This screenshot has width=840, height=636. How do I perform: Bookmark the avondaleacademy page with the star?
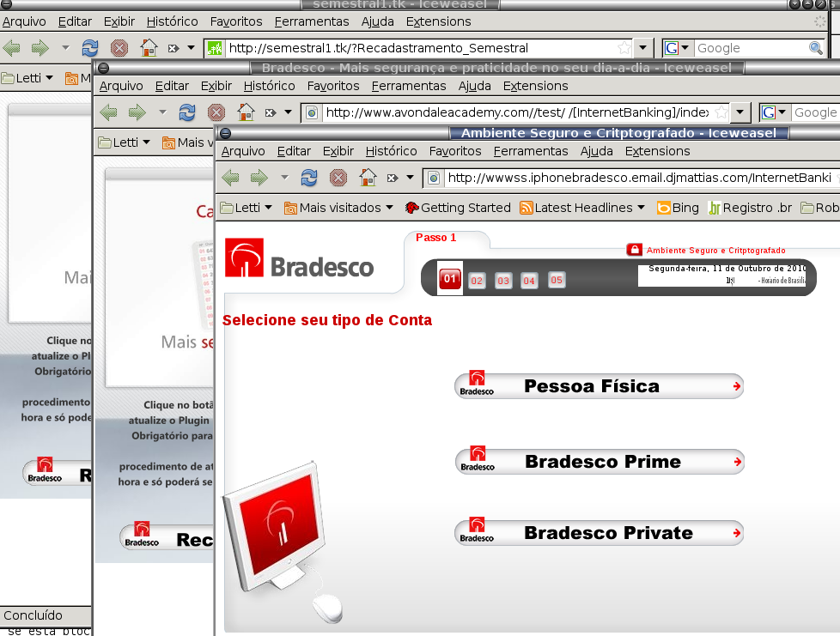point(721,112)
